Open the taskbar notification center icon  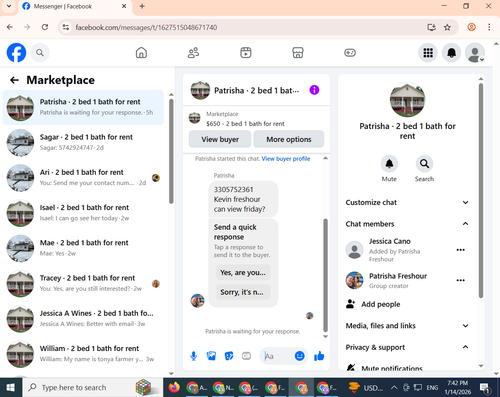(x=484, y=387)
